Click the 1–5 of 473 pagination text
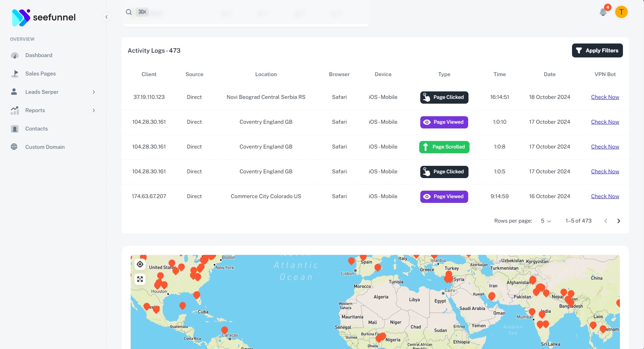 coord(578,221)
